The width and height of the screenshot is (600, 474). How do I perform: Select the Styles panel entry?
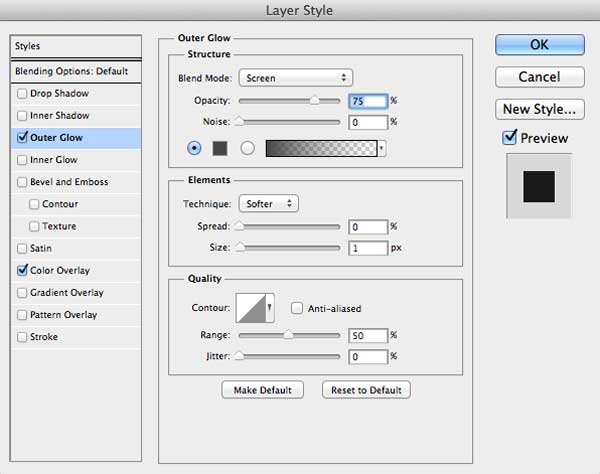click(76, 46)
